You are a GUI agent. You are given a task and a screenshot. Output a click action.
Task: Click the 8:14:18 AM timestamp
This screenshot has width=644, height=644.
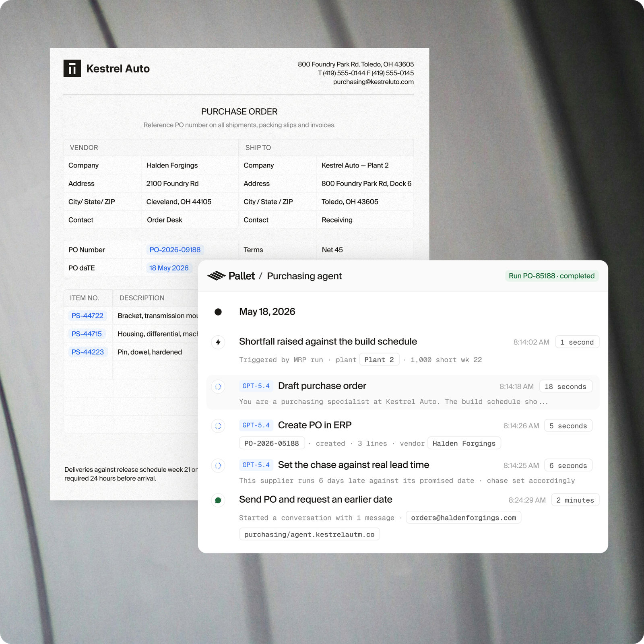click(x=516, y=386)
